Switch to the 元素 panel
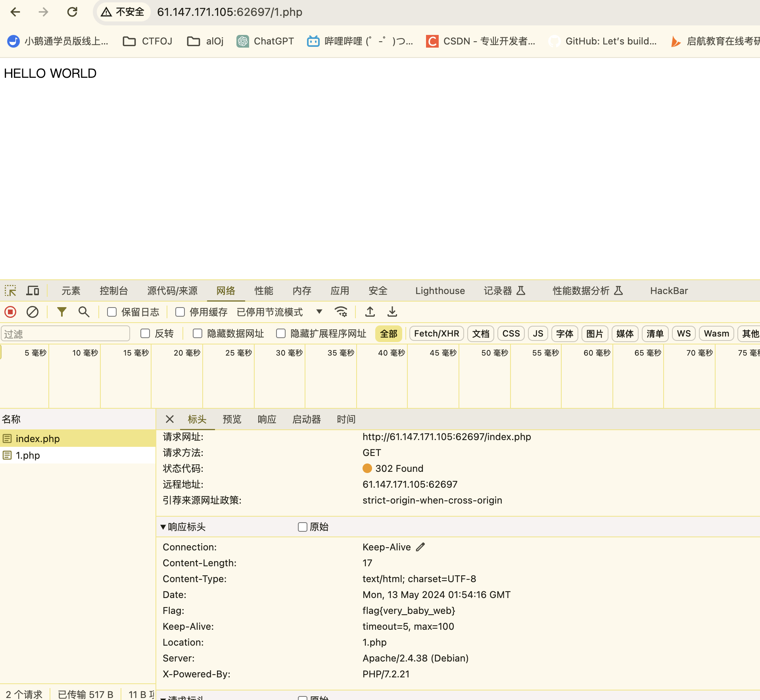 tap(71, 290)
